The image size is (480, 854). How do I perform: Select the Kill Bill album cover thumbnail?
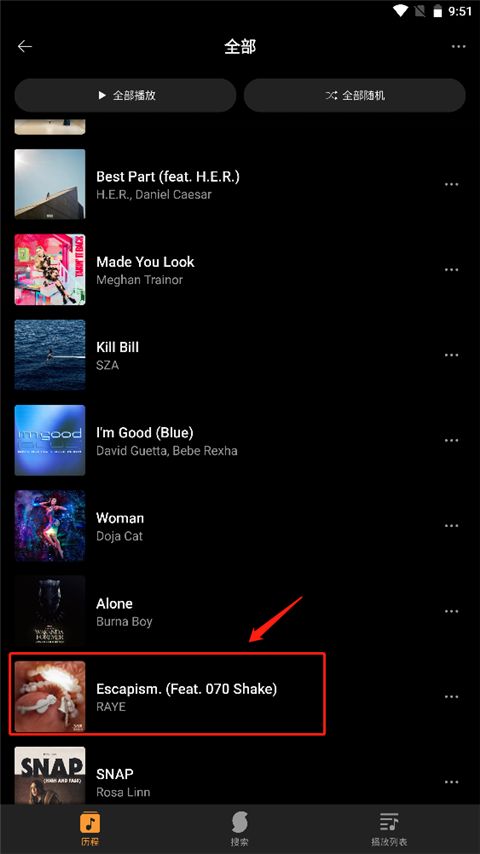pyautogui.click(x=50, y=355)
